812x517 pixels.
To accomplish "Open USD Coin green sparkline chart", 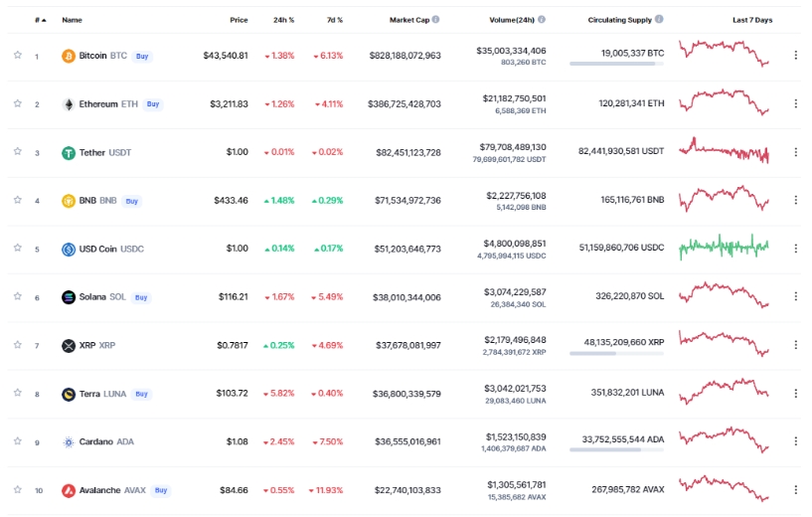I will click(x=724, y=247).
